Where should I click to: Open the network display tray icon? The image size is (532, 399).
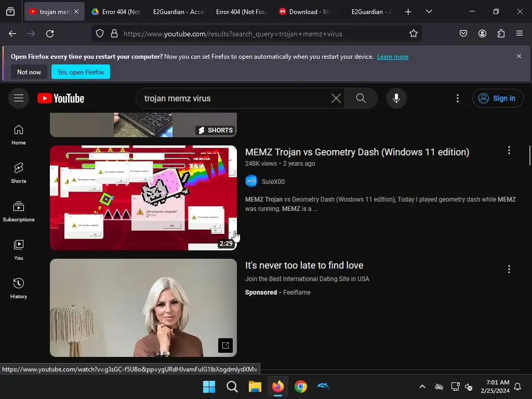tap(455, 387)
